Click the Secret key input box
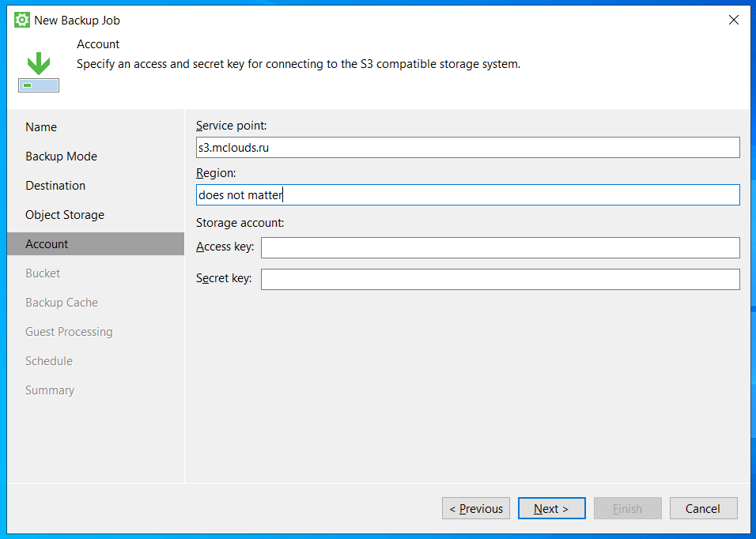 [x=500, y=279]
